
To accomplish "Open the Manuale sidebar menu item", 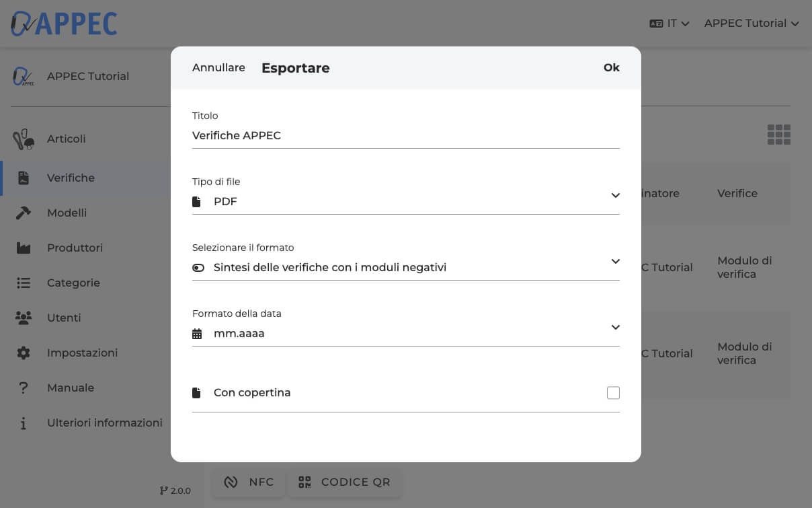I will pyautogui.click(x=71, y=388).
